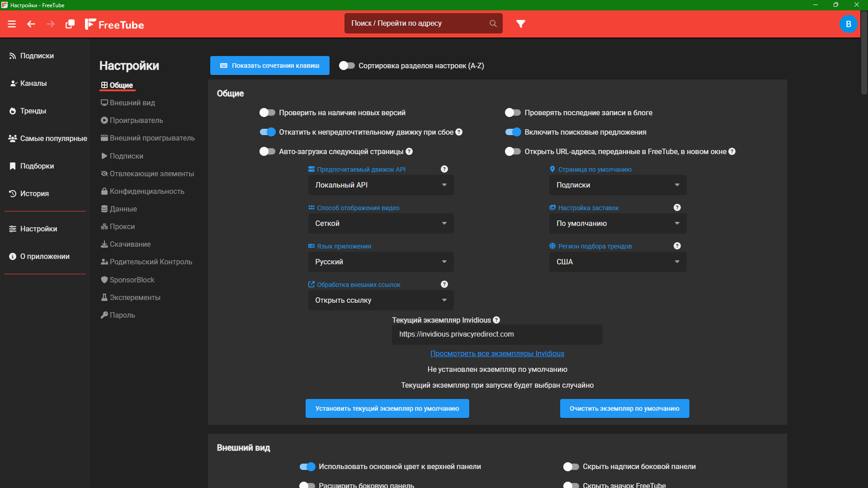The width and height of the screenshot is (868, 488).
Task: Click the new window icon in the top bar
Action: 70,24
